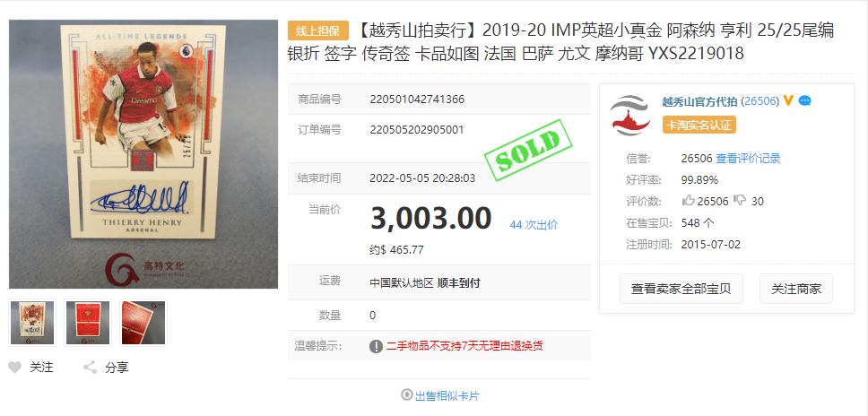
Task: Click the up-arrow icon beside 出售相似卡片
Action: coord(407,395)
